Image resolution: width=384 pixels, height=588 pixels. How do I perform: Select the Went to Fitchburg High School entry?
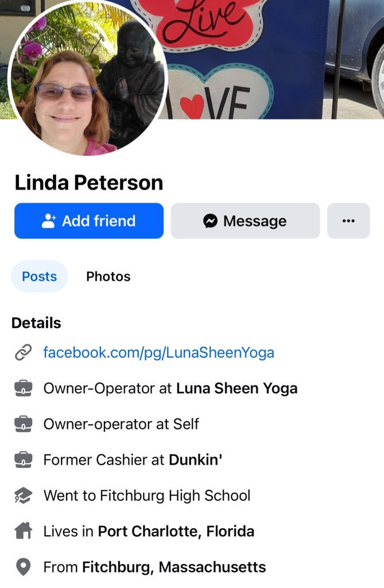147,496
